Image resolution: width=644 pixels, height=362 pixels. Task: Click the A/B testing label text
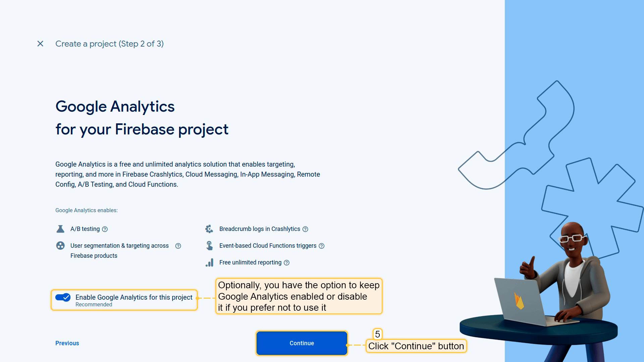pyautogui.click(x=85, y=229)
